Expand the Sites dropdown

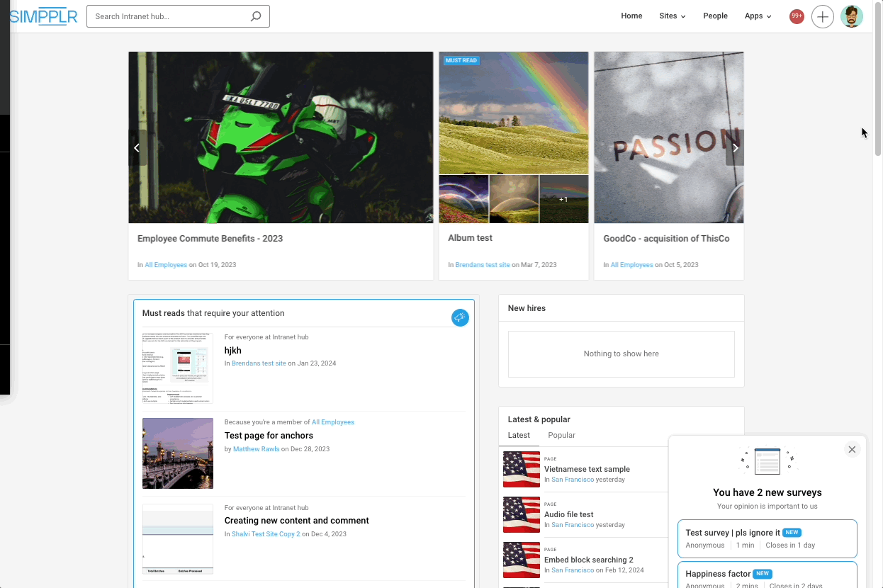point(671,16)
